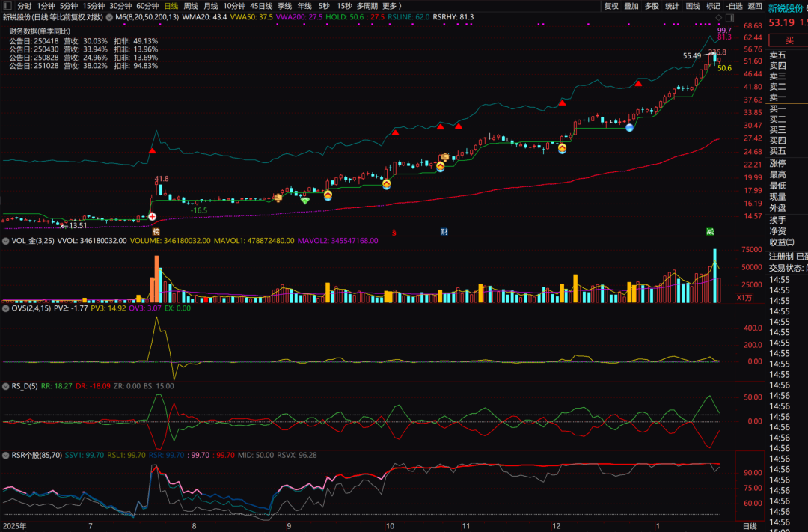Click the 财务数据(单季同比) heading

[40, 31]
